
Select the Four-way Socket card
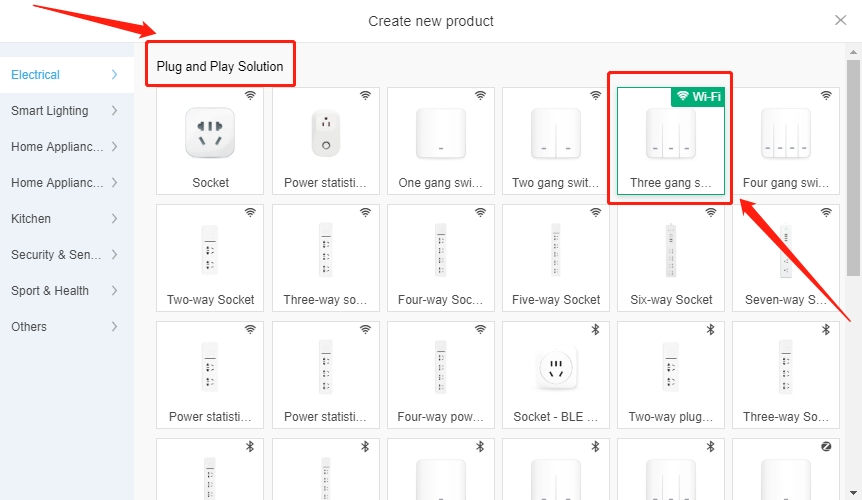coord(440,258)
